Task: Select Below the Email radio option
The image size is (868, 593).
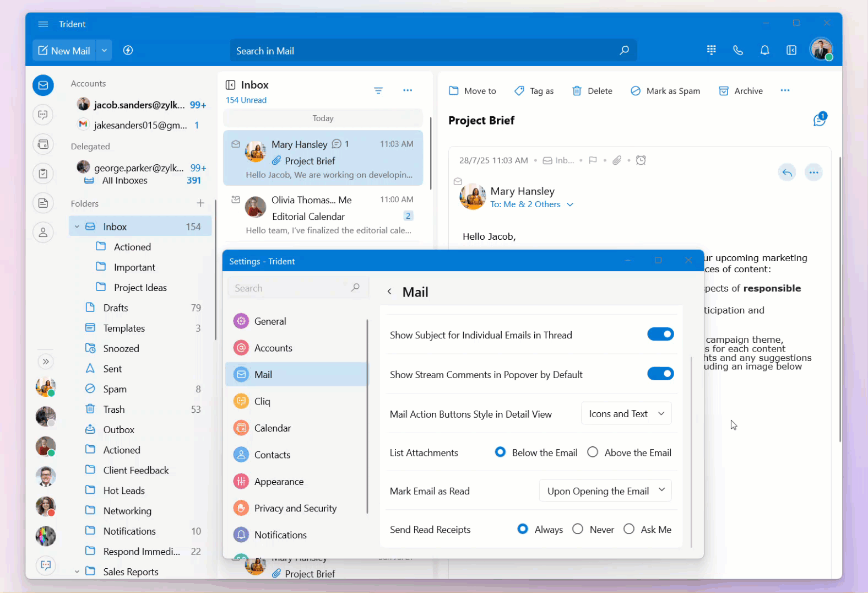Action: 500,452
